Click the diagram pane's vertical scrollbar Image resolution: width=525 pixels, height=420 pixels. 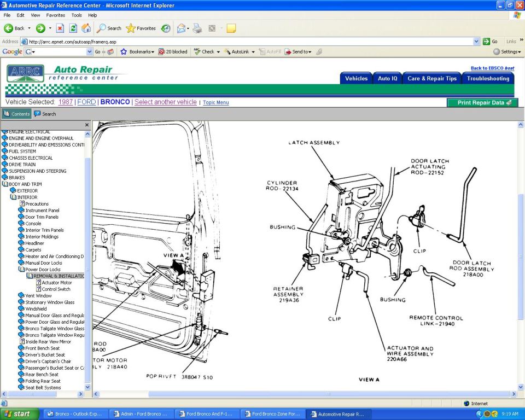tap(521, 256)
